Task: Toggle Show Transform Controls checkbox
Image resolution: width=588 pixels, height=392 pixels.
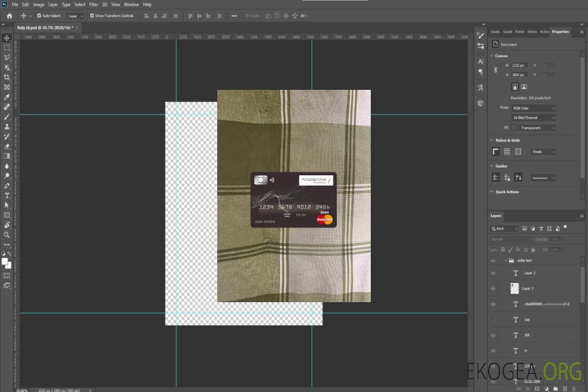Action: pos(92,16)
